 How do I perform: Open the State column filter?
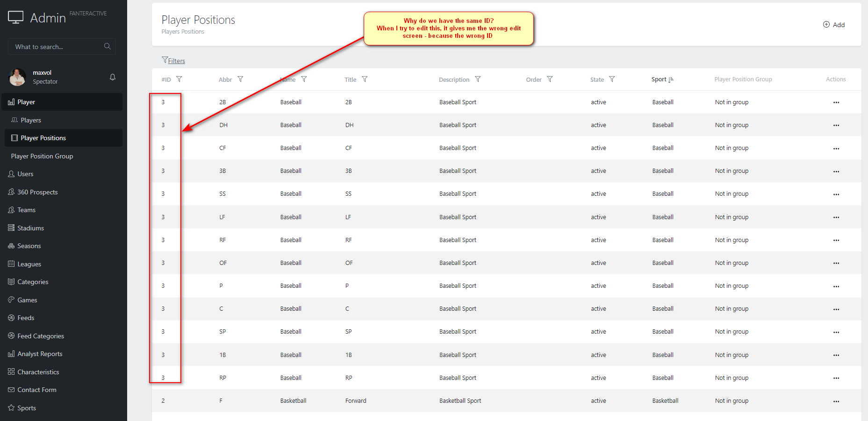[612, 79]
